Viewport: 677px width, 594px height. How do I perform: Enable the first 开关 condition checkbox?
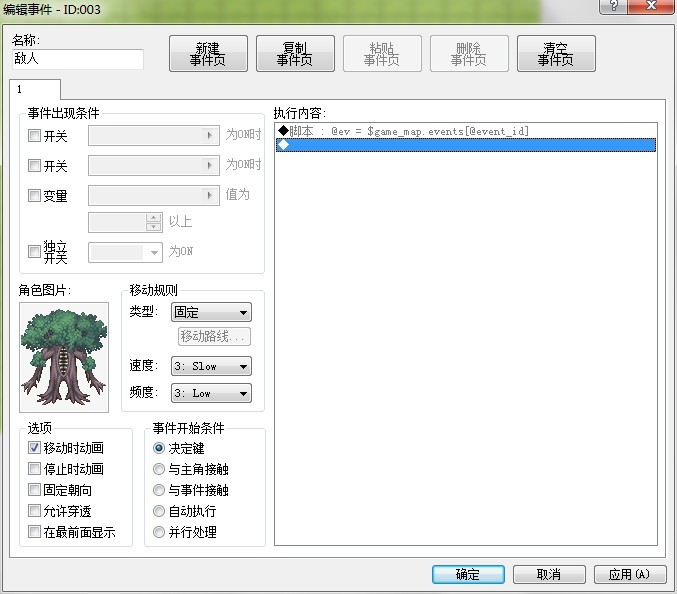pos(34,136)
